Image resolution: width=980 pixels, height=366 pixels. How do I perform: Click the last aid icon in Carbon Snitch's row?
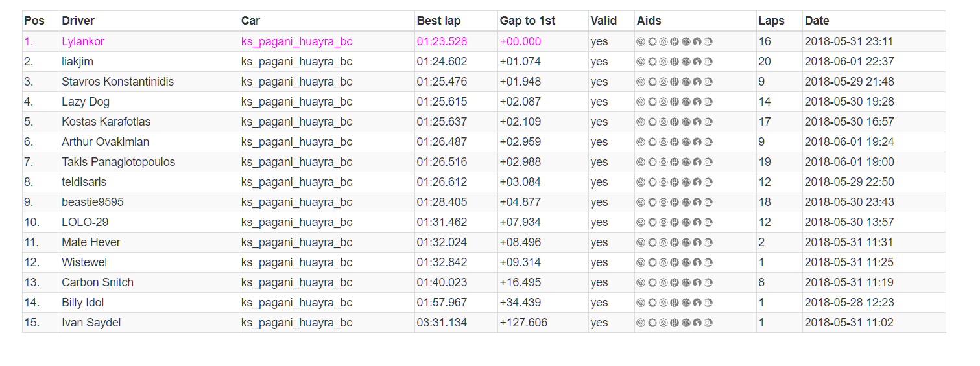click(x=708, y=282)
